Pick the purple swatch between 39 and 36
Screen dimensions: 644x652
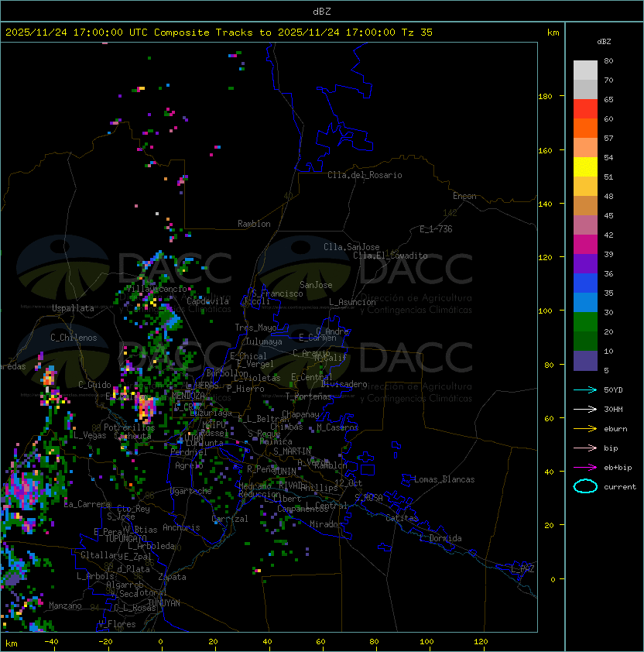(585, 264)
